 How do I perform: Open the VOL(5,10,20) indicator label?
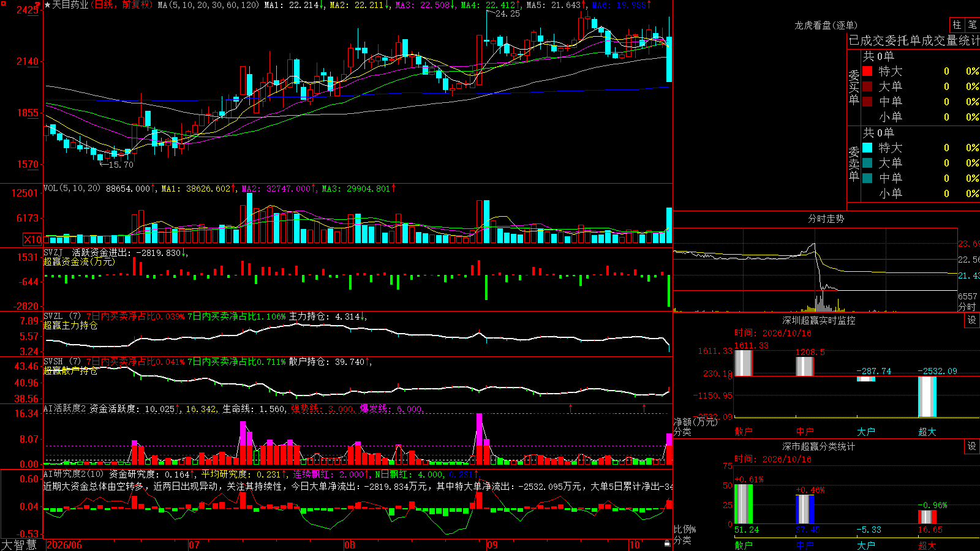(72, 189)
